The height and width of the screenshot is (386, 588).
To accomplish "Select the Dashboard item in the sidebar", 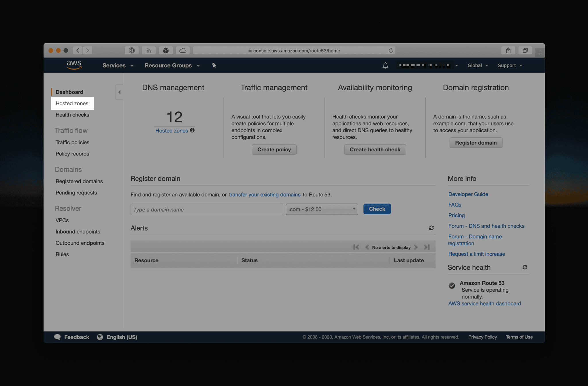I will 69,92.
